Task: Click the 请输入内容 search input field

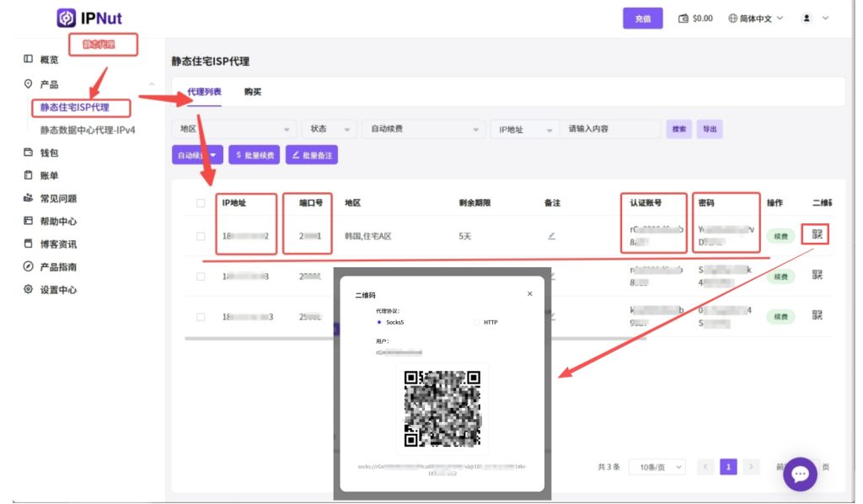Action: 611,129
